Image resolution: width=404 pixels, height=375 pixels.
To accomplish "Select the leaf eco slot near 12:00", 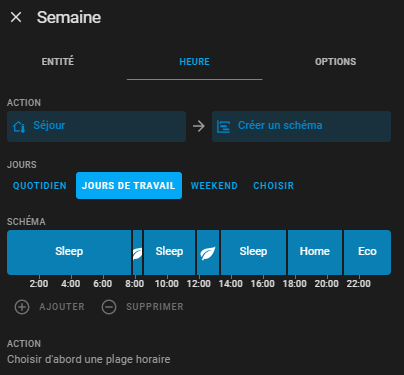I will (208, 252).
